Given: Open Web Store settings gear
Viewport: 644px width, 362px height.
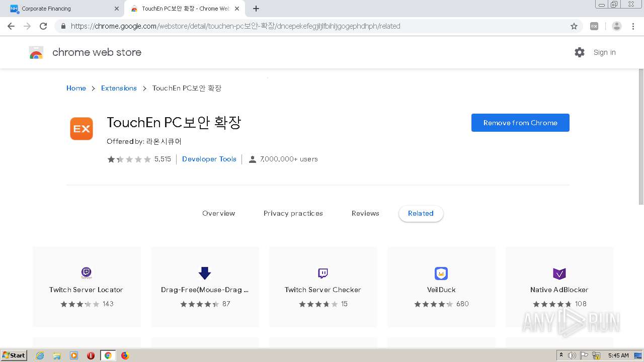Looking at the screenshot, I should tap(580, 52).
